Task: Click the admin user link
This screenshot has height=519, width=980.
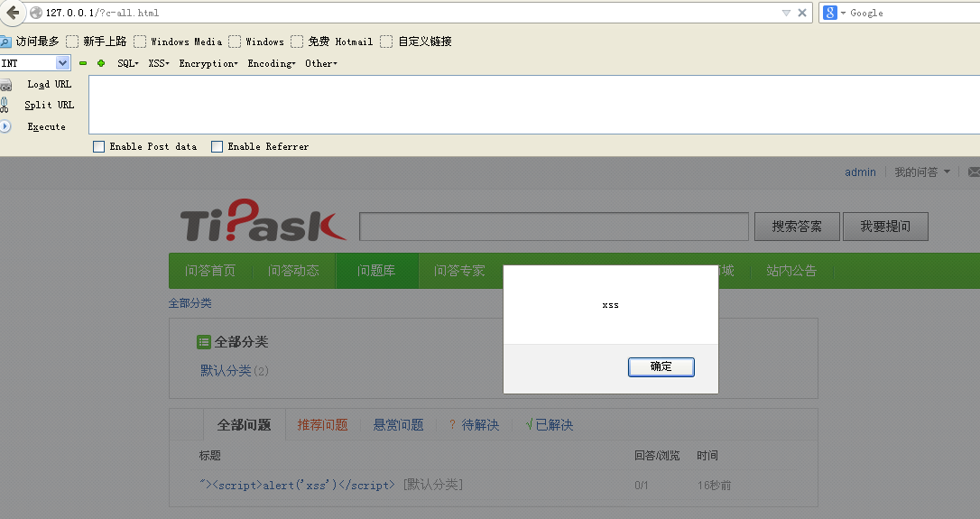Action: 860,172
